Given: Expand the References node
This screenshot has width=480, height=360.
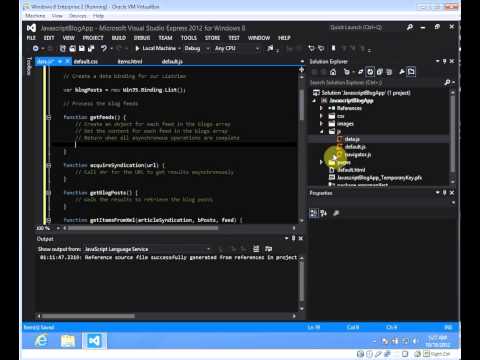Looking at the screenshot, I should coord(321,108).
